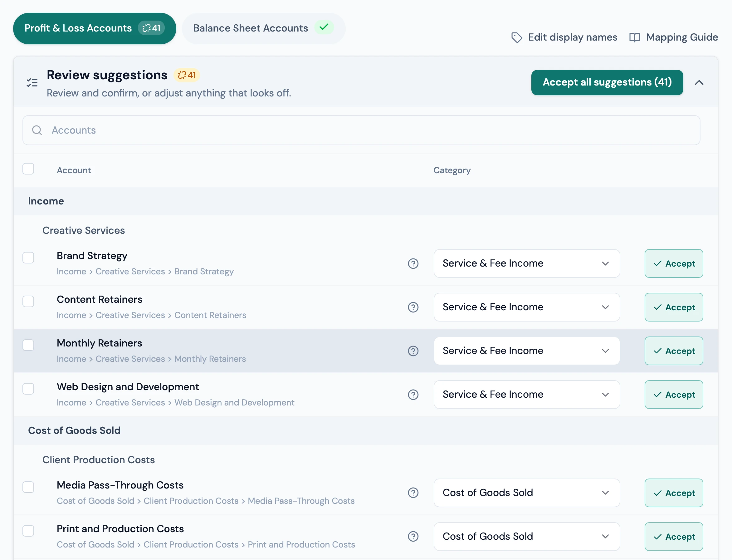Click breadcrumb 'Income > Creative Services > Content Retainers'

pyautogui.click(x=151, y=315)
